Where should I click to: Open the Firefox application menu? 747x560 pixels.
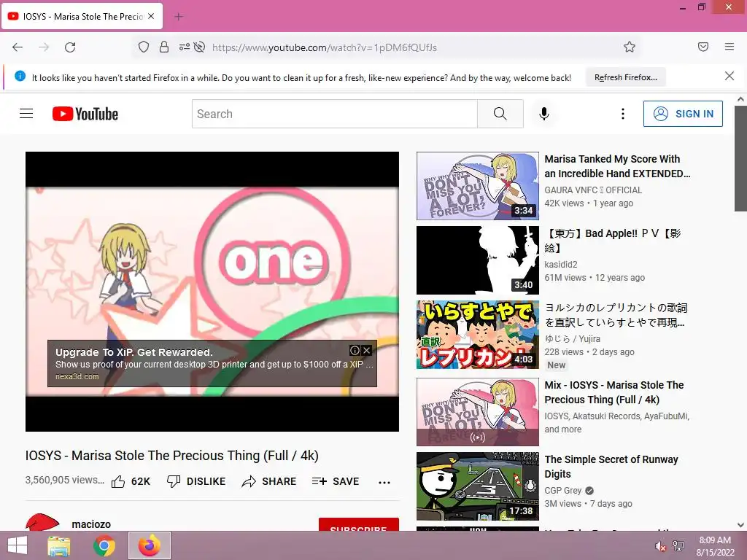729,47
